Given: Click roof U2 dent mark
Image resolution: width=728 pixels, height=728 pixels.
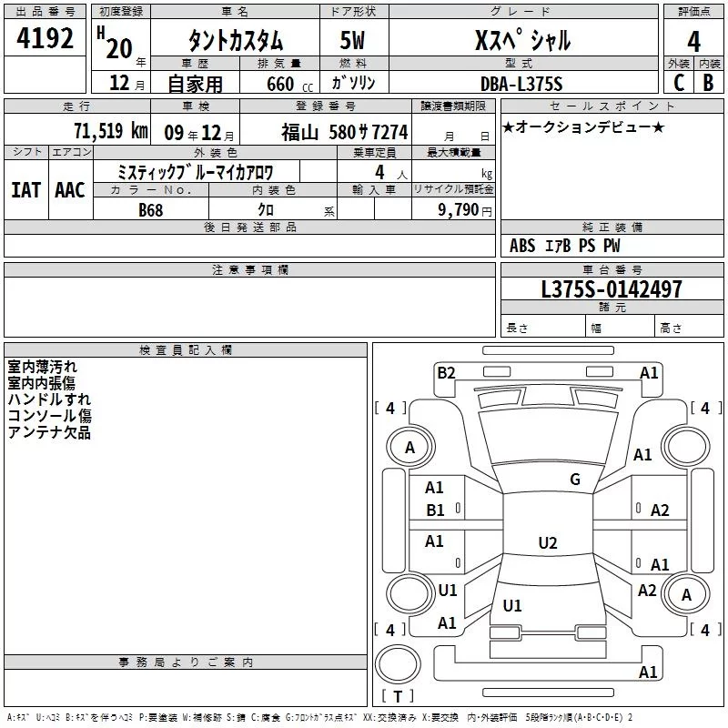Looking at the screenshot, I should pos(548,542).
